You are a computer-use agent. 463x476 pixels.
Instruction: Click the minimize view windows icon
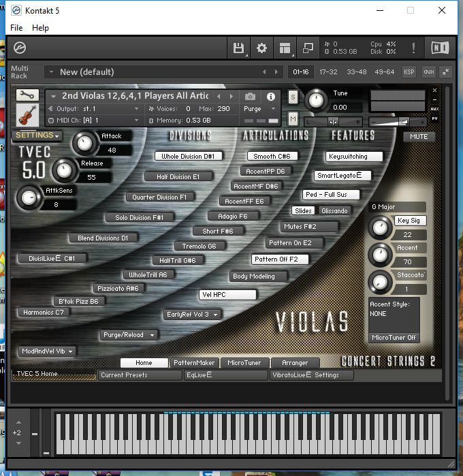point(308,48)
